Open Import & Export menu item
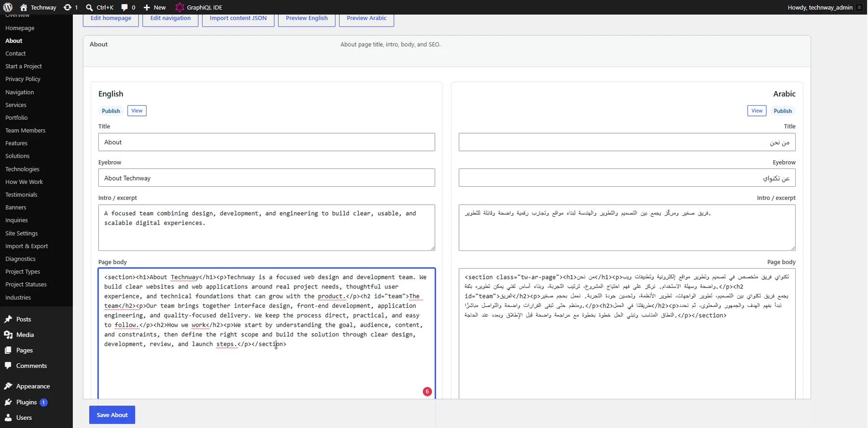 27,246
